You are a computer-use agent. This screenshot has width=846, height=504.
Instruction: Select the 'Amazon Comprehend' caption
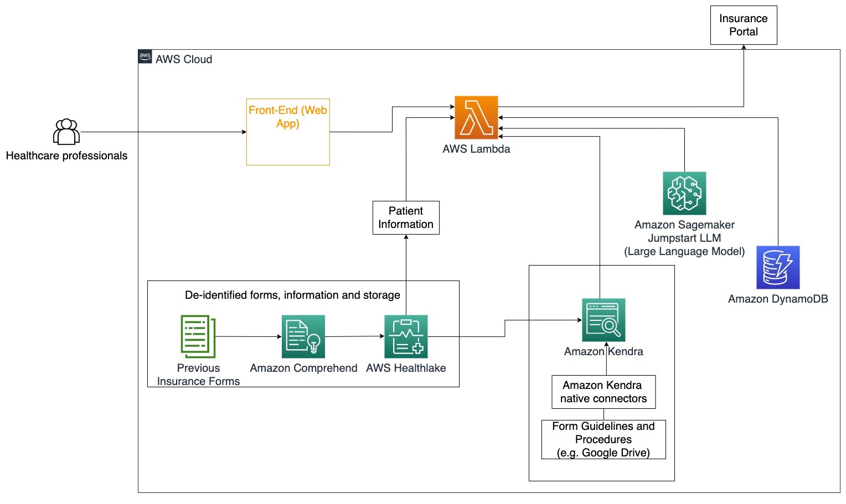point(303,368)
